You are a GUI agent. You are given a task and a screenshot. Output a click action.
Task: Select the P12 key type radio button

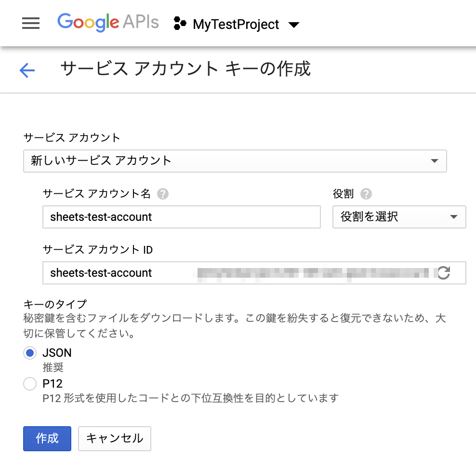click(x=30, y=384)
